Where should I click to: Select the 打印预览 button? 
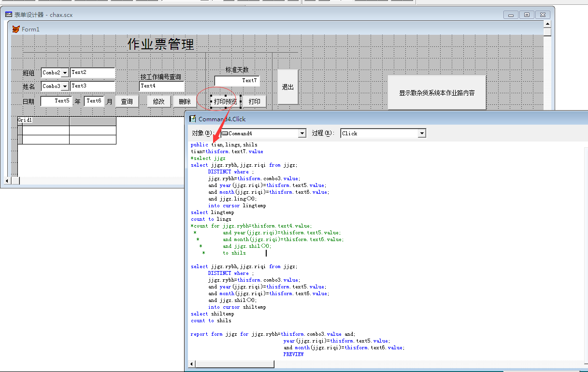[226, 101]
